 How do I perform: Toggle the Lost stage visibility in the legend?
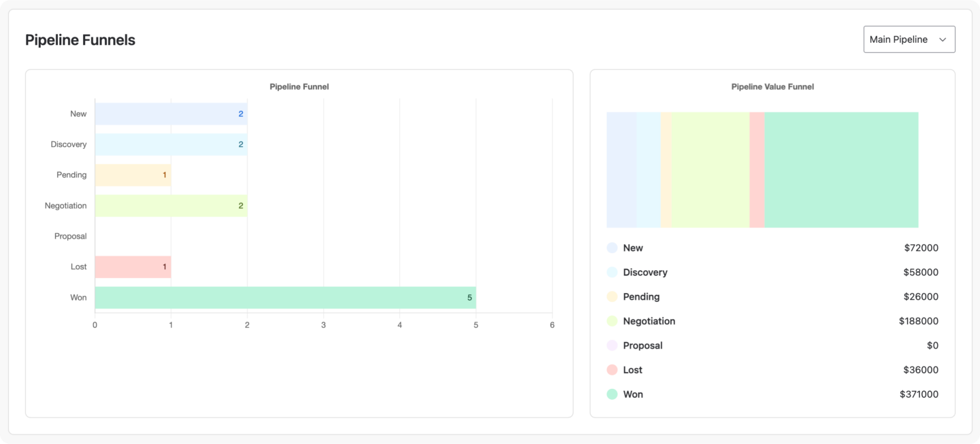coord(631,370)
